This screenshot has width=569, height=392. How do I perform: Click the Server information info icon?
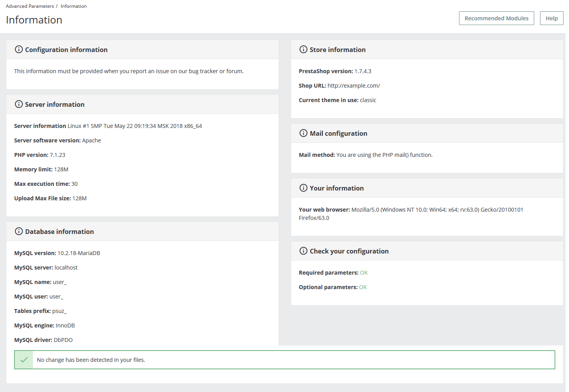point(18,104)
